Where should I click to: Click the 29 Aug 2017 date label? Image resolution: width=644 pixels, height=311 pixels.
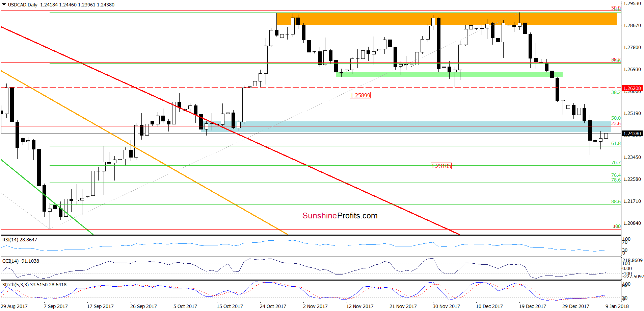coord(15,306)
